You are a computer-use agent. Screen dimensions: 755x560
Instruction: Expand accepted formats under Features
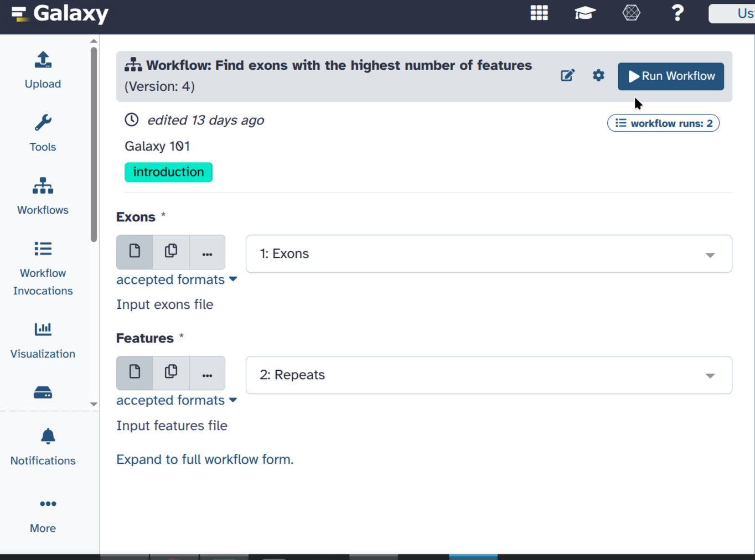(x=177, y=400)
